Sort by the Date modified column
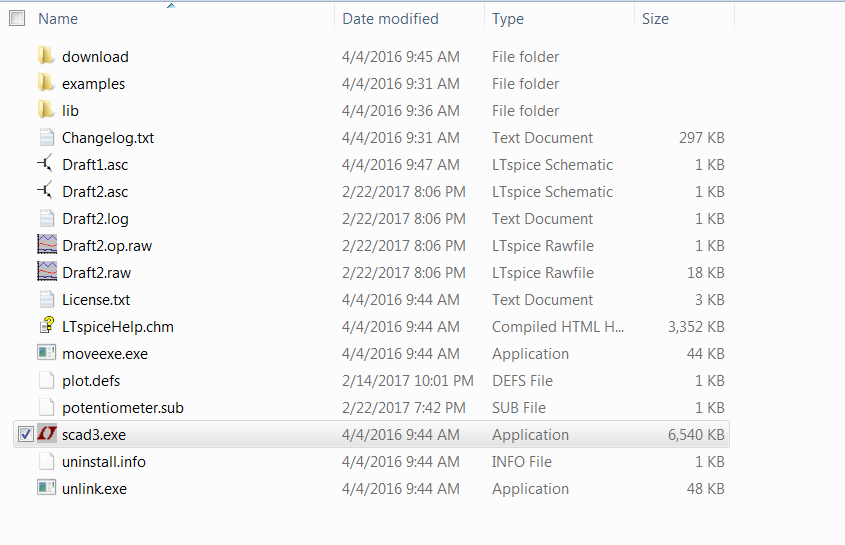The height and width of the screenshot is (545, 845). [x=390, y=19]
